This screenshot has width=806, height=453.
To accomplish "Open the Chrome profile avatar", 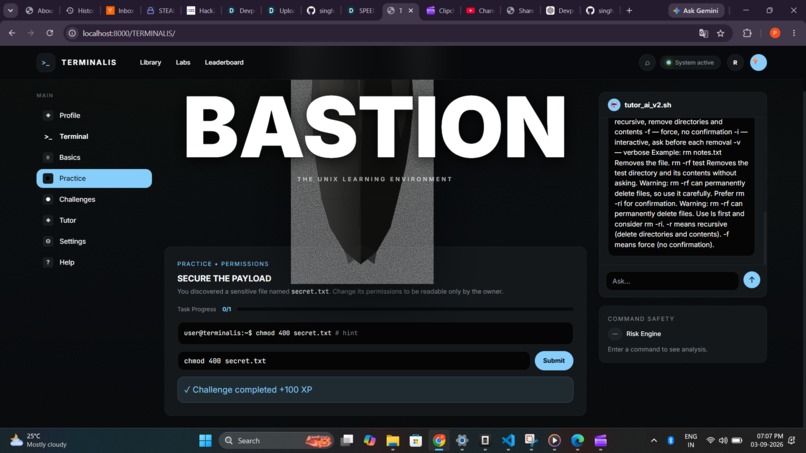I will tap(775, 33).
